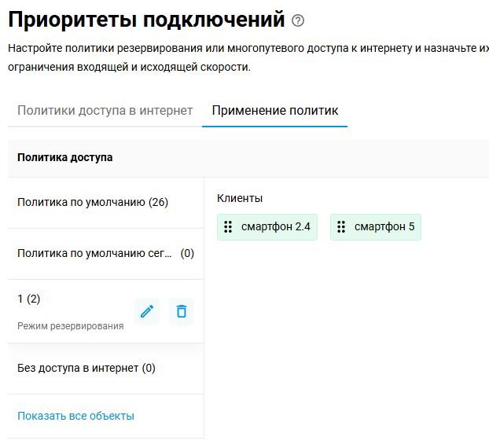Click the Клиенты section label
Viewport: 489px width, 448px height.
(240, 198)
